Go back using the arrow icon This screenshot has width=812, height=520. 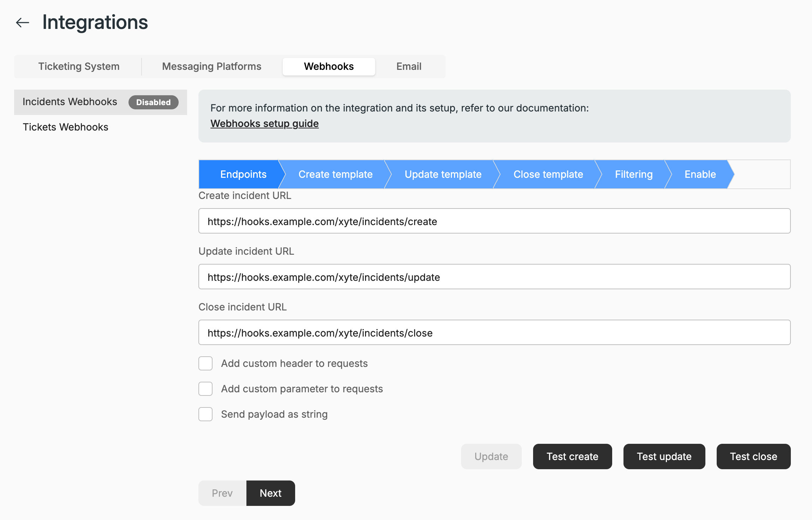point(23,23)
